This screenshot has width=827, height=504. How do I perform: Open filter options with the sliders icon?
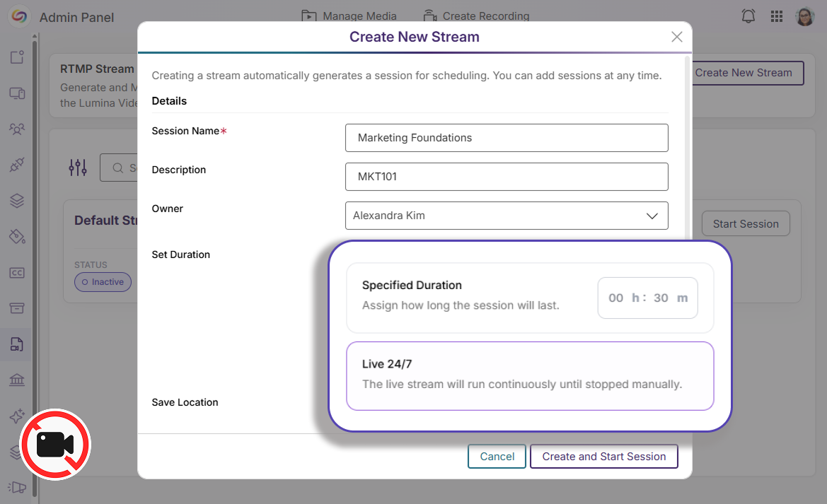coord(77,167)
